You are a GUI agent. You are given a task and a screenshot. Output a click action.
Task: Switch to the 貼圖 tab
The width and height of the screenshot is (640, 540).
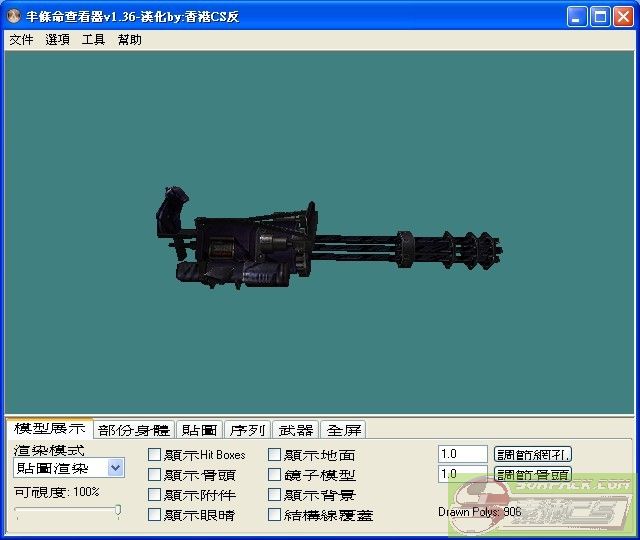point(199,430)
